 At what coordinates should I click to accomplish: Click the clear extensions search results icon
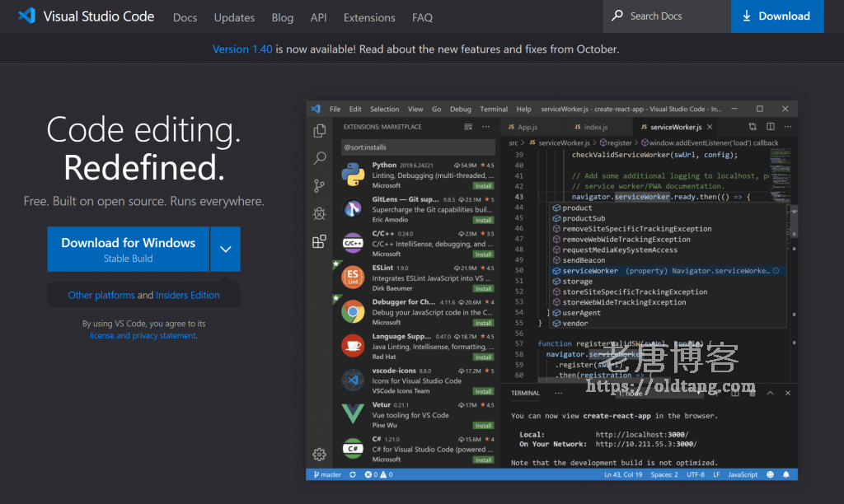point(468,127)
